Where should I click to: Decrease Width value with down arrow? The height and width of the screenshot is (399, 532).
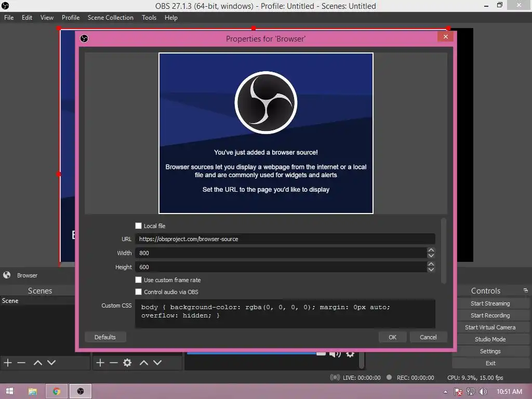point(431,256)
